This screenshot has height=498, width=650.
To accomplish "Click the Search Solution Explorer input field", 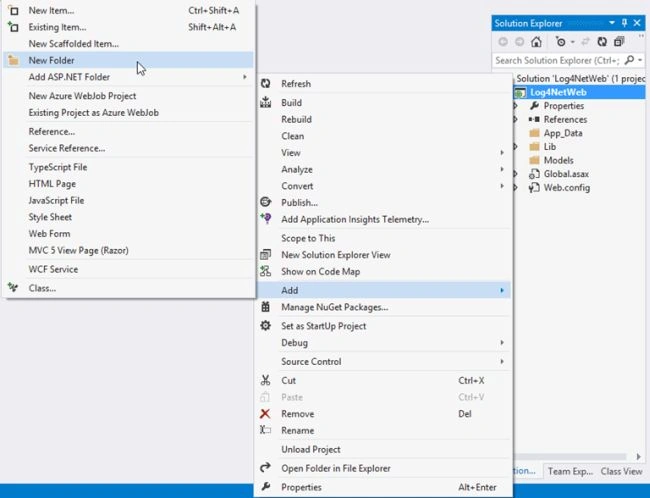I will point(558,61).
